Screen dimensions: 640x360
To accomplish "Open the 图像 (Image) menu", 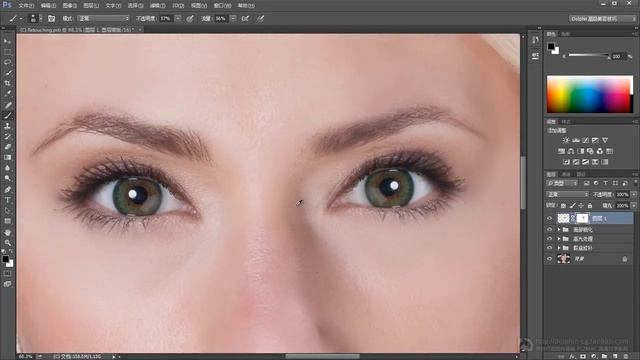I will pyautogui.click(x=70, y=6).
